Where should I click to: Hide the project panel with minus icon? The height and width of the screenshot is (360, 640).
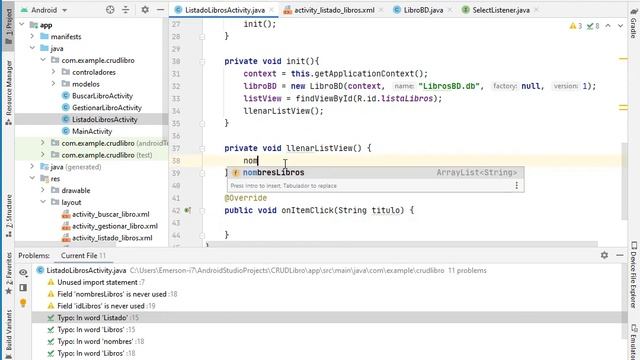(160, 10)
